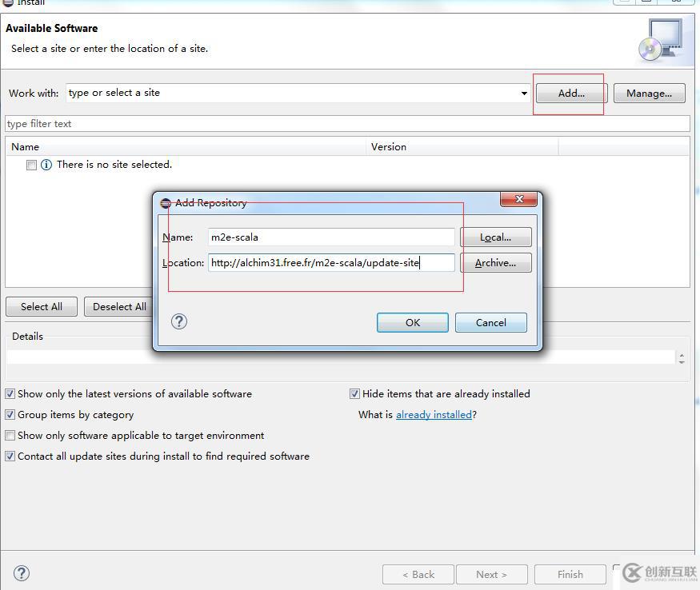This screenshot has height=590, width=700.
Task: Click the Deselect All button
Action: (x=119, y=307)
